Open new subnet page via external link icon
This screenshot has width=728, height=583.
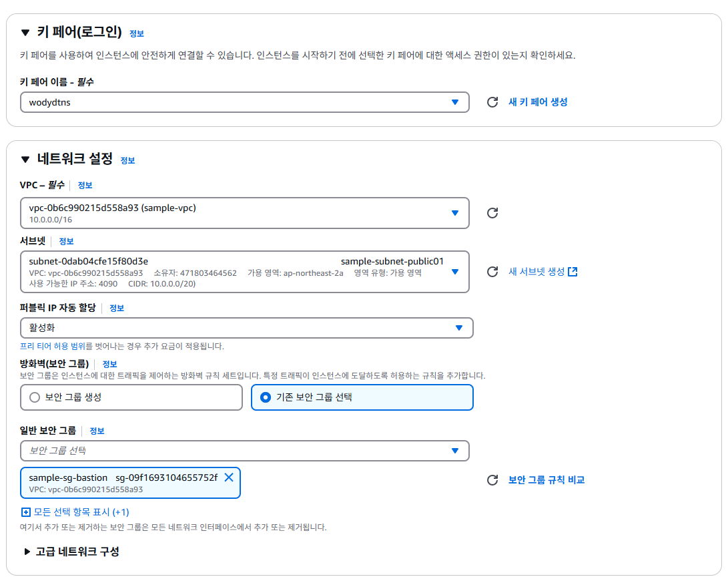573,272
